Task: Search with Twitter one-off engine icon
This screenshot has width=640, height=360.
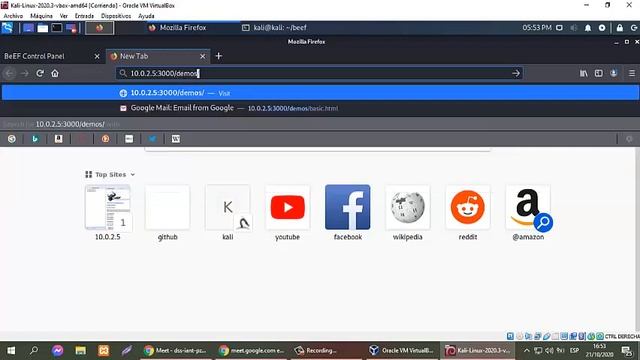Action: click(152, 139)
